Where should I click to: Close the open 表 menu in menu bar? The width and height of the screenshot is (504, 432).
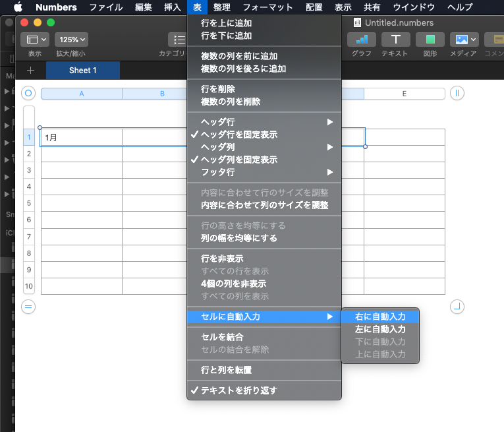pyautogui.click(x=198, y=7)
